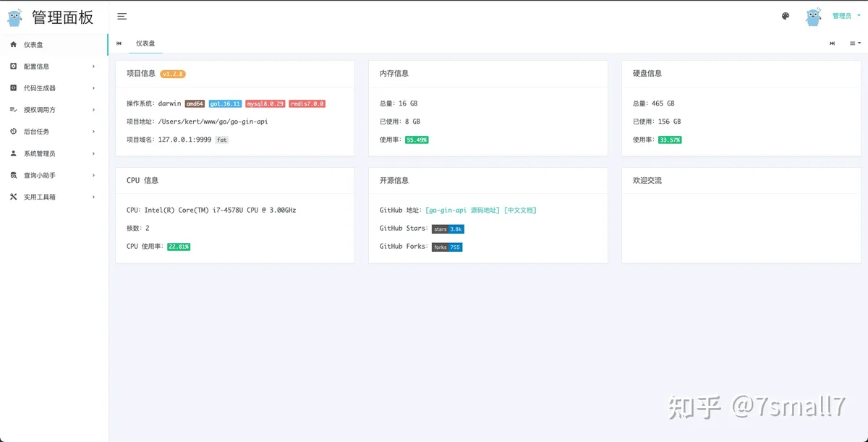This screenshot has width=868, height=442.
Task: Click the v1.2.8 version badge
Action: click(173, 73)
